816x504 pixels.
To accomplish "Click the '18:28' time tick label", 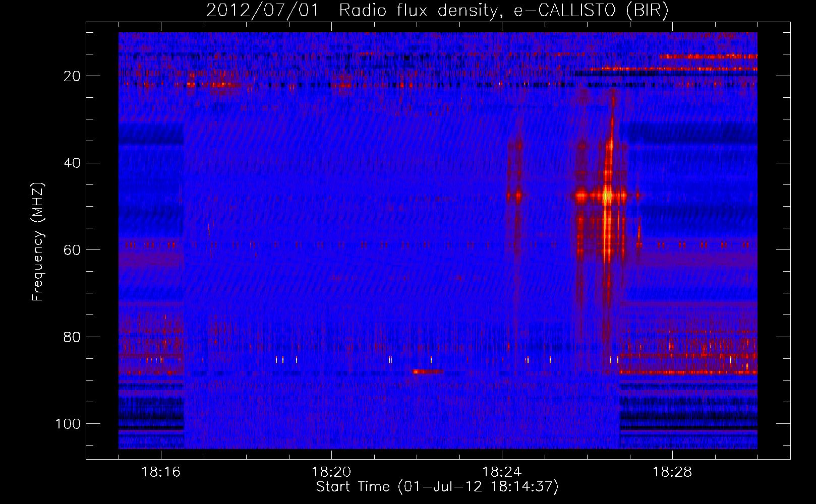I will (672, 472).
